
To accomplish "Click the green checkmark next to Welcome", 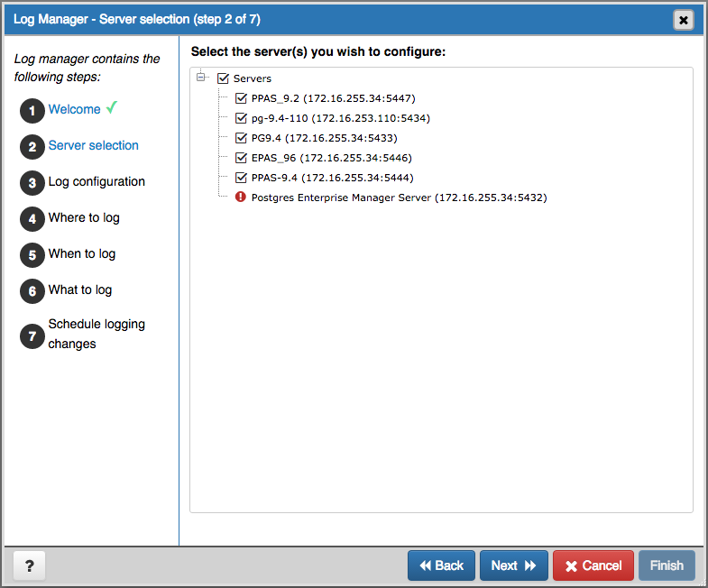I will (x=112, y=107).
